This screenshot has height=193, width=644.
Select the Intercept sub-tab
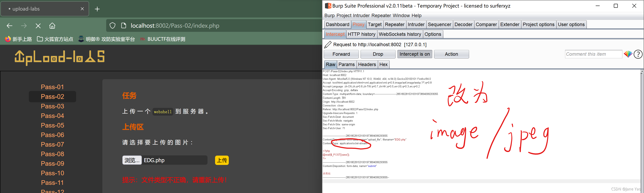(335, 34)
